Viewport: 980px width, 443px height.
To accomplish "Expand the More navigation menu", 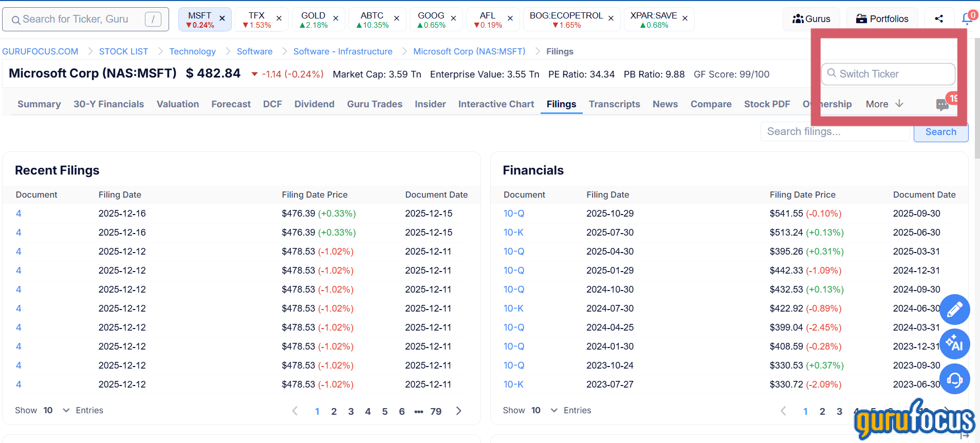I will coord(884,104).
